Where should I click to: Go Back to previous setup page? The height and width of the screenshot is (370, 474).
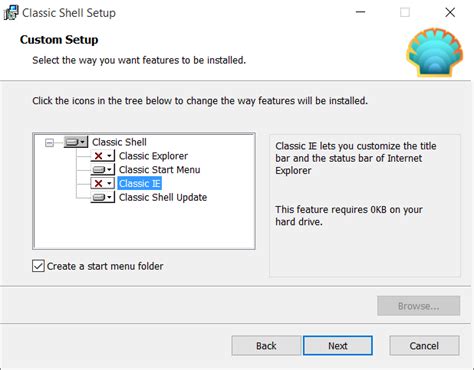pyautogui.click(x=266, y=346)
